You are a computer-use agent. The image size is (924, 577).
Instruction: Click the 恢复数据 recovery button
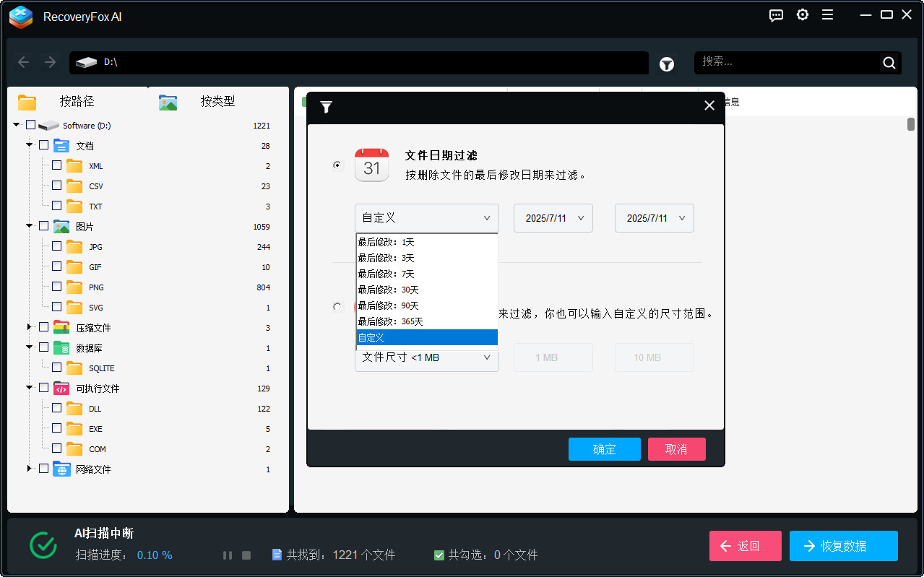point(843,545)
